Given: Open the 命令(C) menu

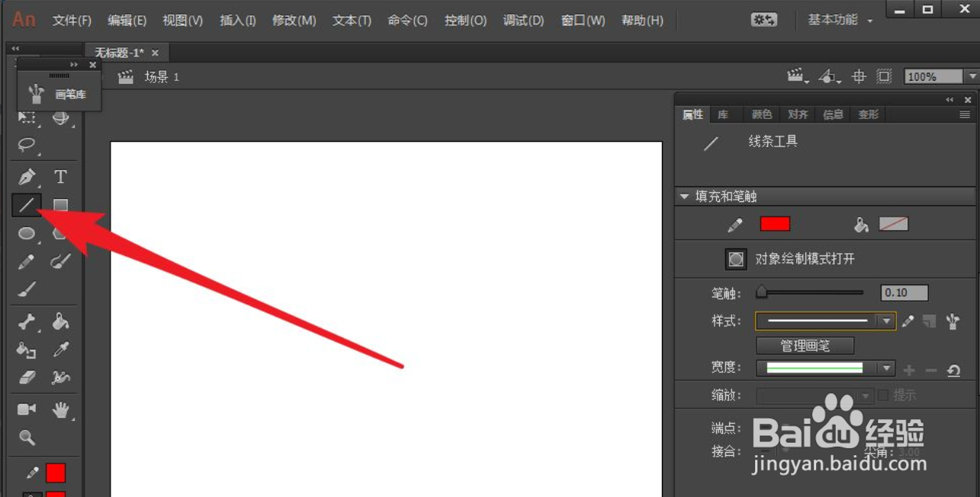Looking at the screenshot, I should (408, 21).
